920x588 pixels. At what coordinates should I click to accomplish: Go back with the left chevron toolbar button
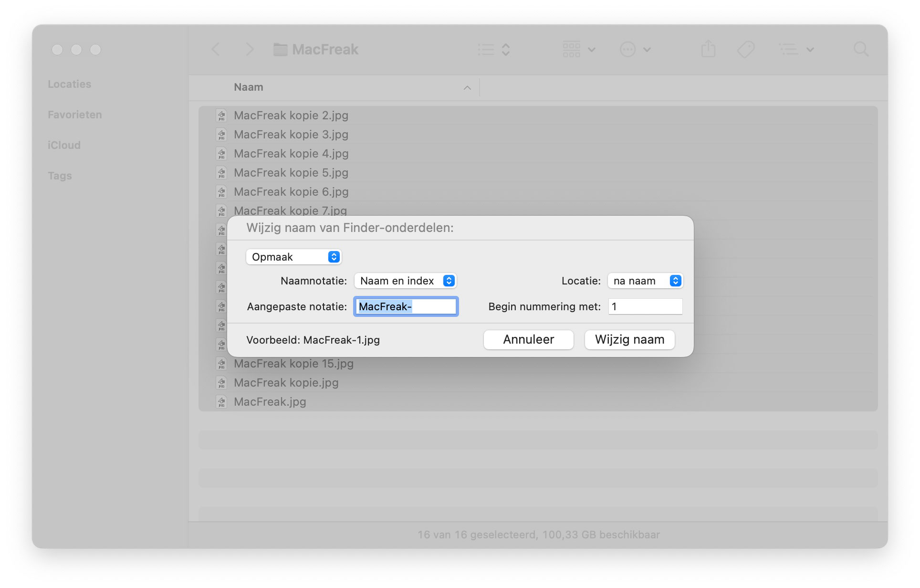(x=216, y=49)
